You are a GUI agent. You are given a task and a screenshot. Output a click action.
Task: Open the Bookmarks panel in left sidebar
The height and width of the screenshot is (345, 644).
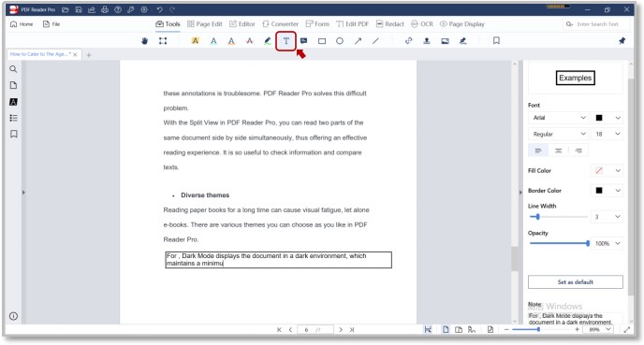(13, 134)
